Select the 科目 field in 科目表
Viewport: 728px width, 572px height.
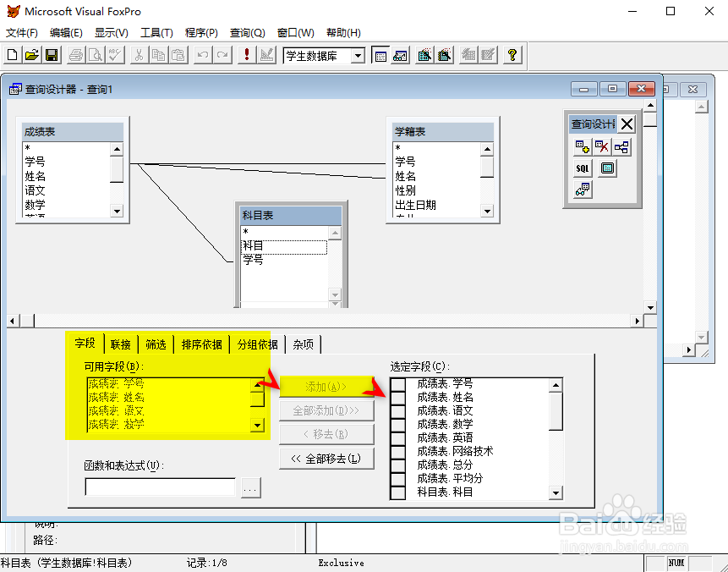click(x=284, y=246)
